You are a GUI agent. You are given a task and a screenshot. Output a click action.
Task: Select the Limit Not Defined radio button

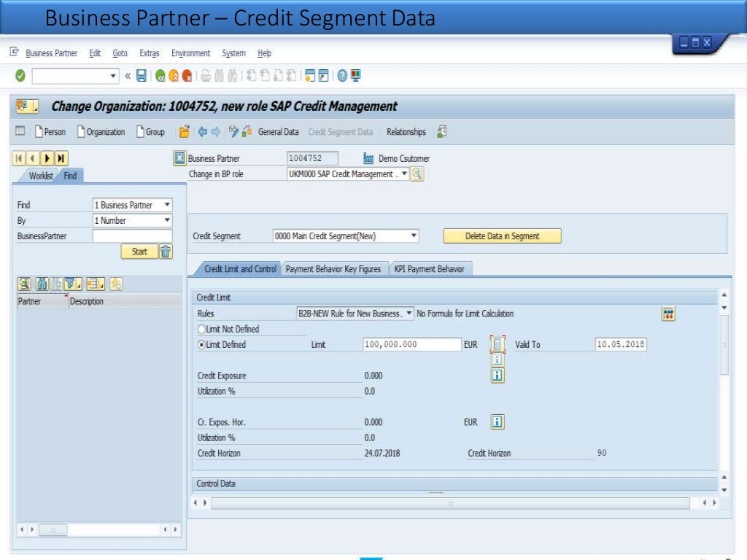(201, 330)
